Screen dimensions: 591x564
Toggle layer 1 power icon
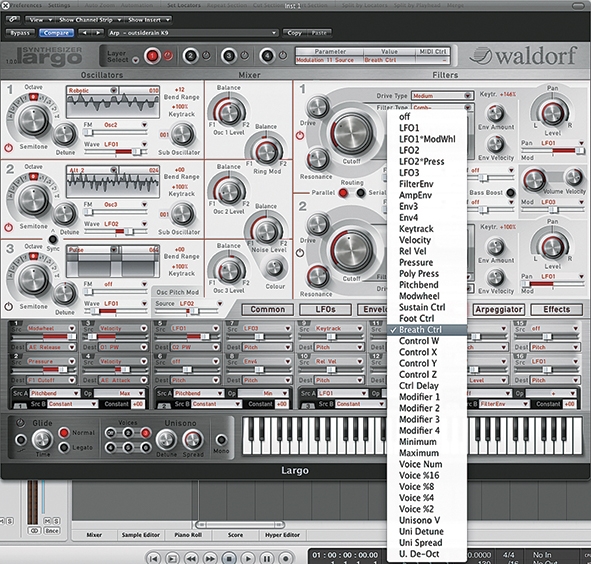click(168, 56)
